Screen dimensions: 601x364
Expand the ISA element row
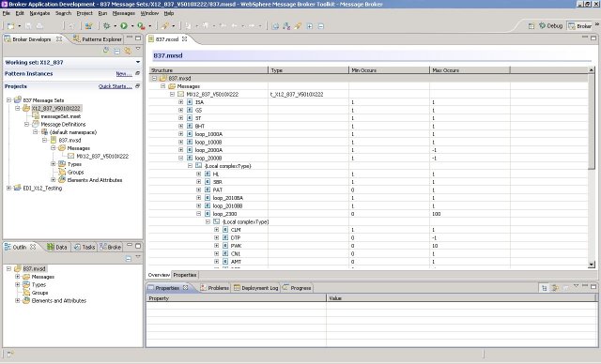point(181,102)
